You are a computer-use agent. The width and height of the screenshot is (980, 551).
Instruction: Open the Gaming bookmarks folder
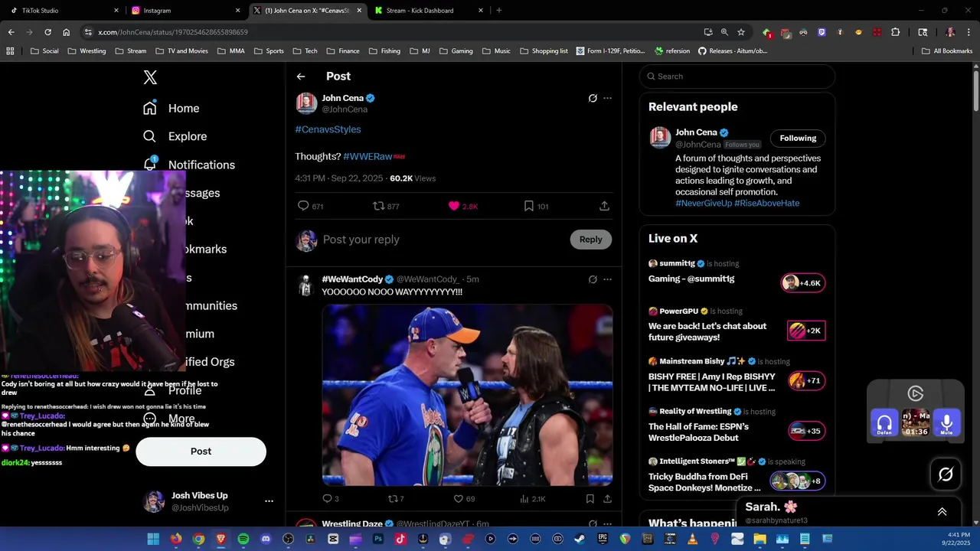click(x=456, y=51)
